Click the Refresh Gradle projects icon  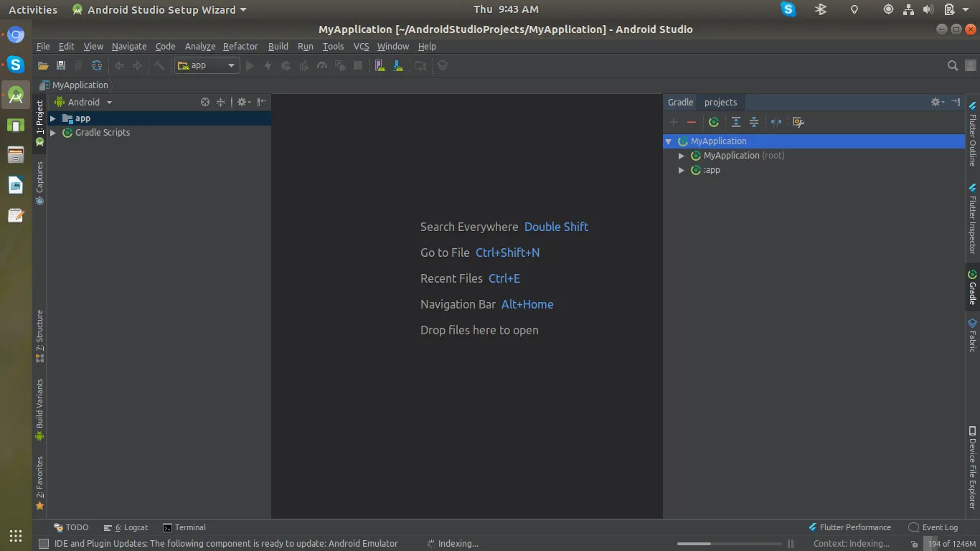(714, 122)
